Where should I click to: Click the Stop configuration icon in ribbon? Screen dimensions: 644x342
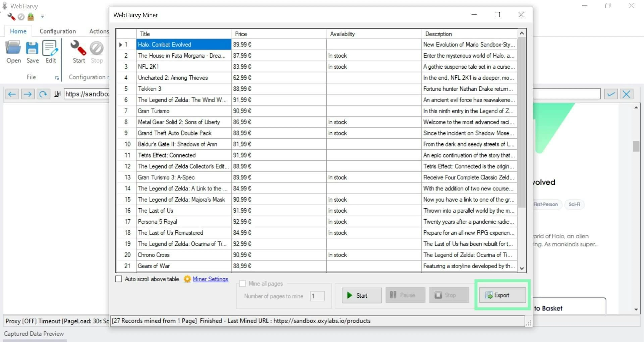tap(96, 48)
